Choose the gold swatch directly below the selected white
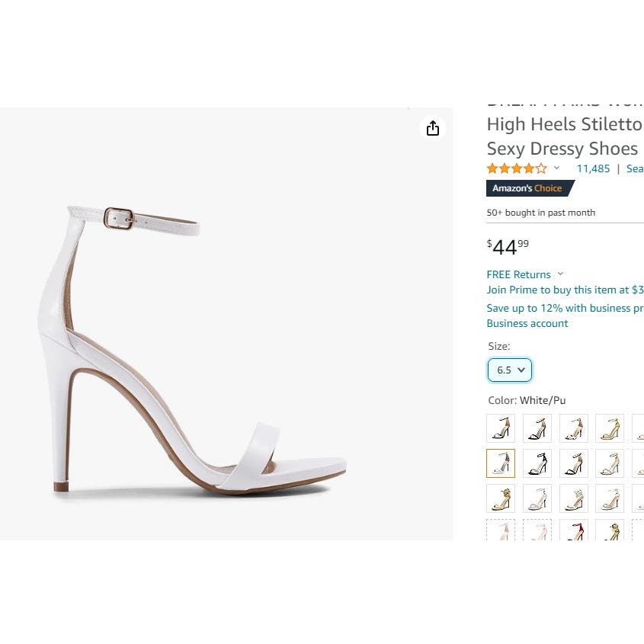The height and width of the screenshot is (644, 644). (x=501, y=498)
